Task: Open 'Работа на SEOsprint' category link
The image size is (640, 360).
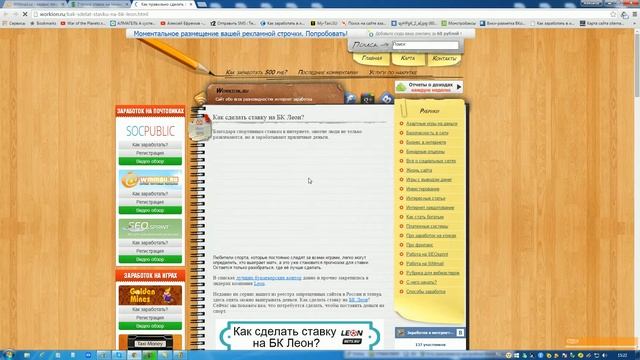Action: pos(427,254)
